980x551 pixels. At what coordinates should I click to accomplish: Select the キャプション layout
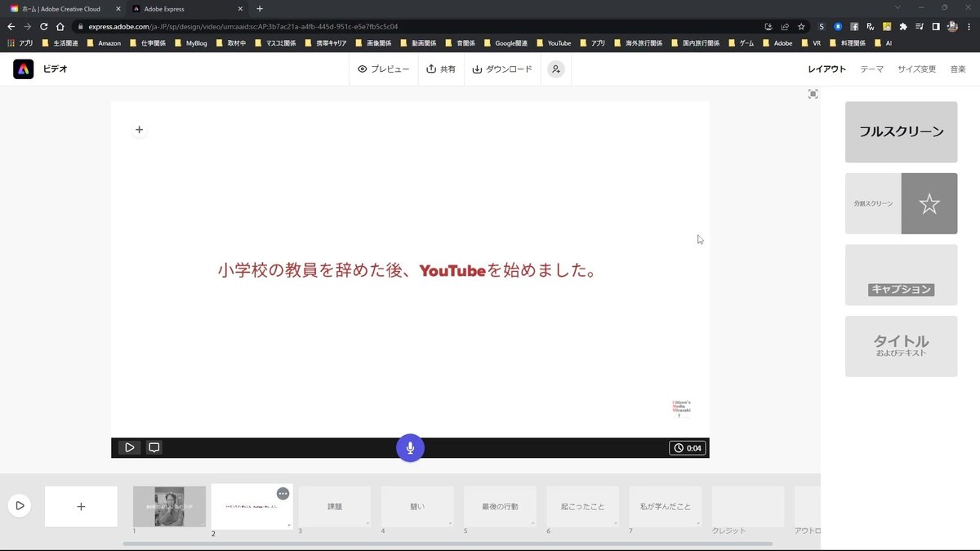[x=901, y=275]
